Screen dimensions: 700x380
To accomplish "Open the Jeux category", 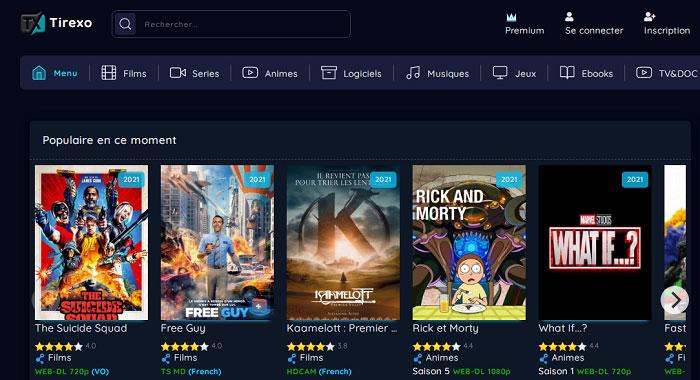I will (514, 73).
